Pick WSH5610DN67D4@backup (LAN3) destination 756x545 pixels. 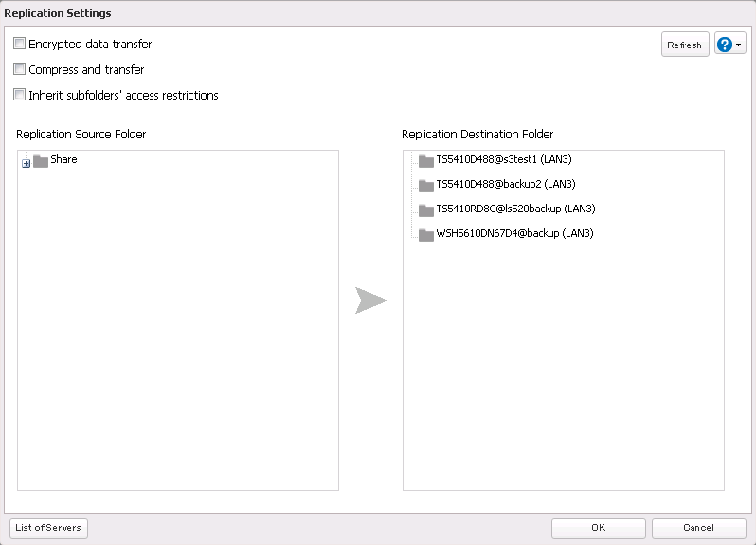[514, 234]
